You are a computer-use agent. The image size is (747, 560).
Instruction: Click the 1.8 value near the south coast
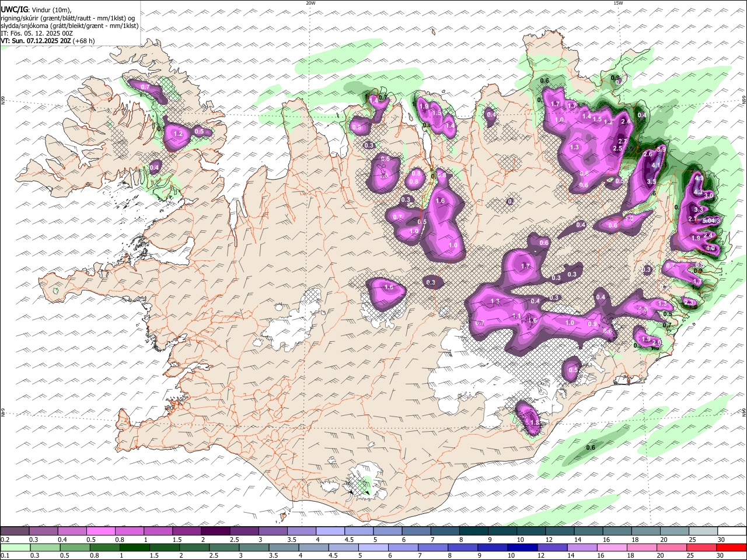tap(534, 422)
